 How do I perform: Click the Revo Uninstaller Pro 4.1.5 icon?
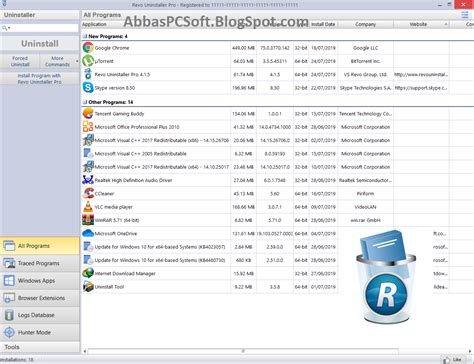point(88,74)
